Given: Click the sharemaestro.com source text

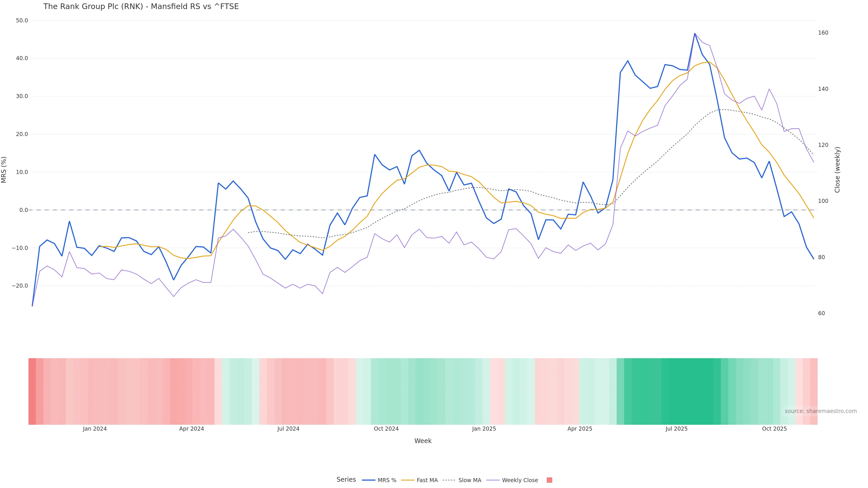Looking at the screenshot, I should pos(820,411).
